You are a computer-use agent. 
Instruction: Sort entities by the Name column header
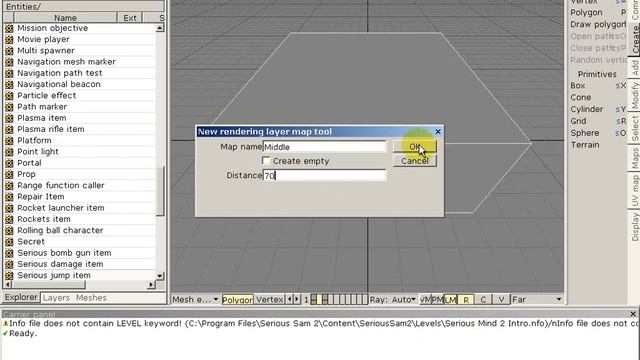[65, 18]
